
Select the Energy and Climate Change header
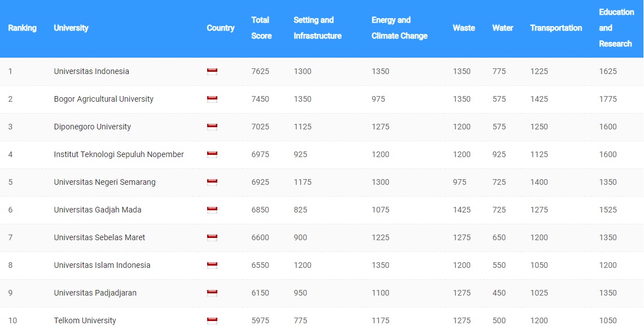click(399, 28)
